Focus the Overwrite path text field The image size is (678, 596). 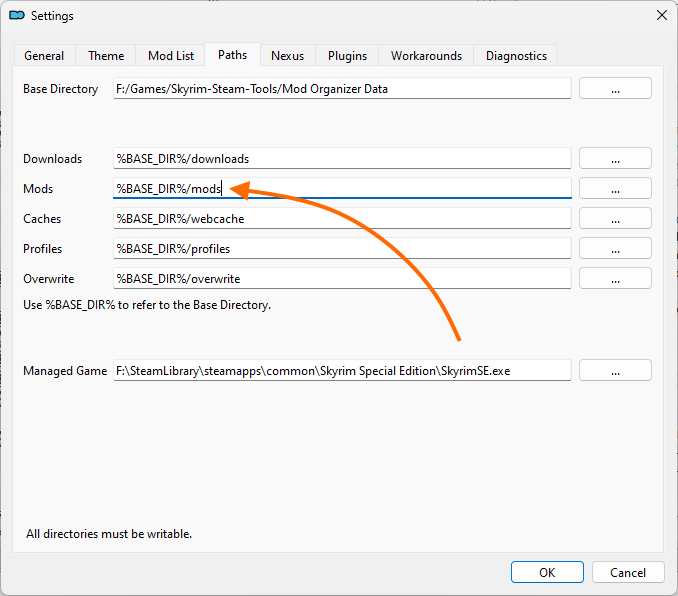tap(341, 278)
